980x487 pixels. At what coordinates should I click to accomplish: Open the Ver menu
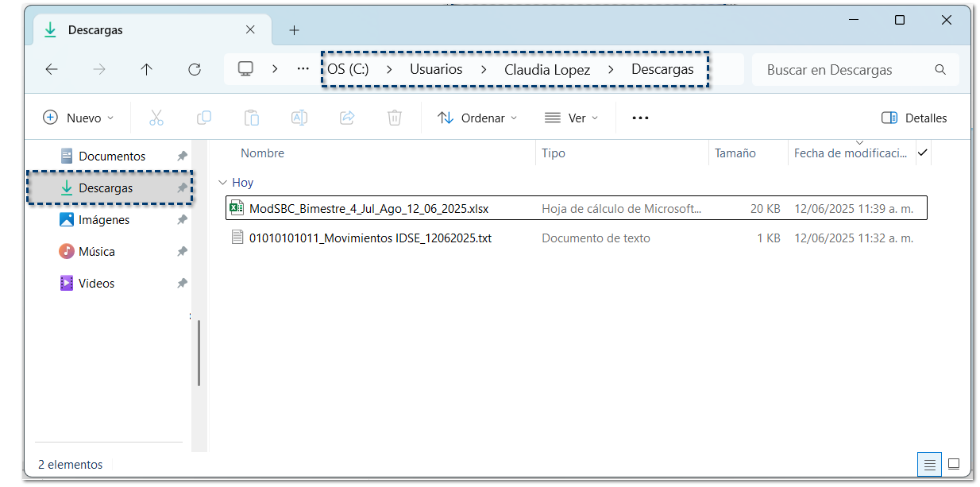(x=571, y=118)
